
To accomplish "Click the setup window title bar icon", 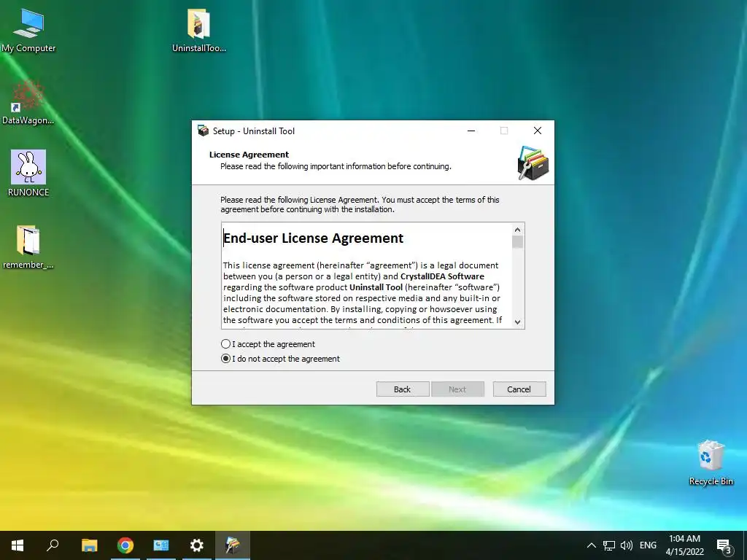I will 204,131.
